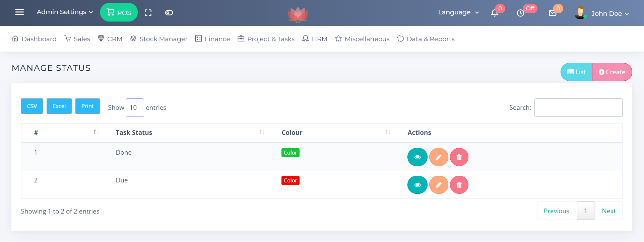This screenshot has height=242, width=644.
Task: Delete the Done status row
Action: pos(459,157)
